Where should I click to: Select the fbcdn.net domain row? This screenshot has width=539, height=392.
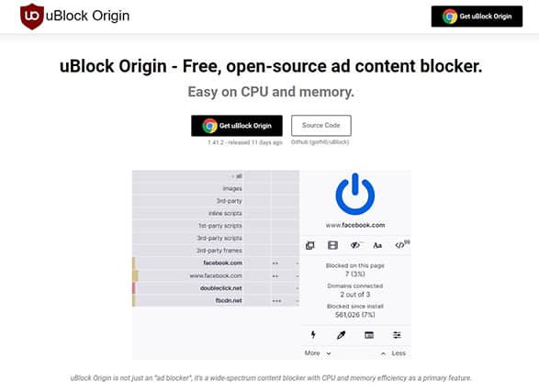tap(216, 300)
